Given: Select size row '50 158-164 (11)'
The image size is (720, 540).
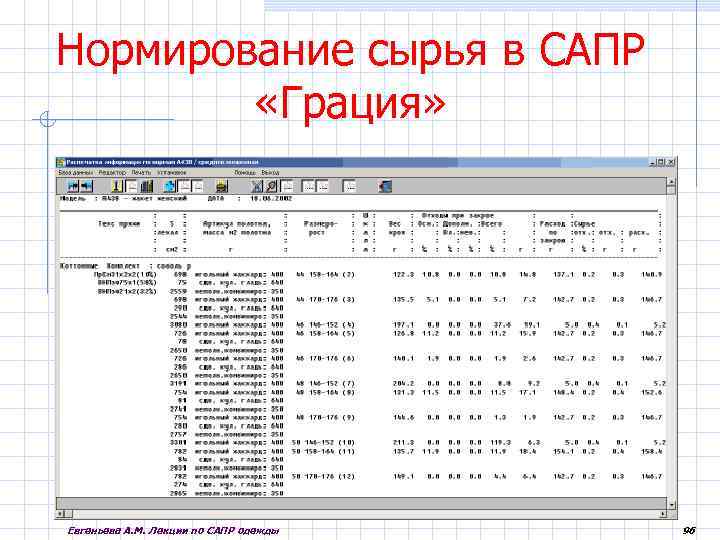Looking at the screenshot, I should tap(324, 451).
